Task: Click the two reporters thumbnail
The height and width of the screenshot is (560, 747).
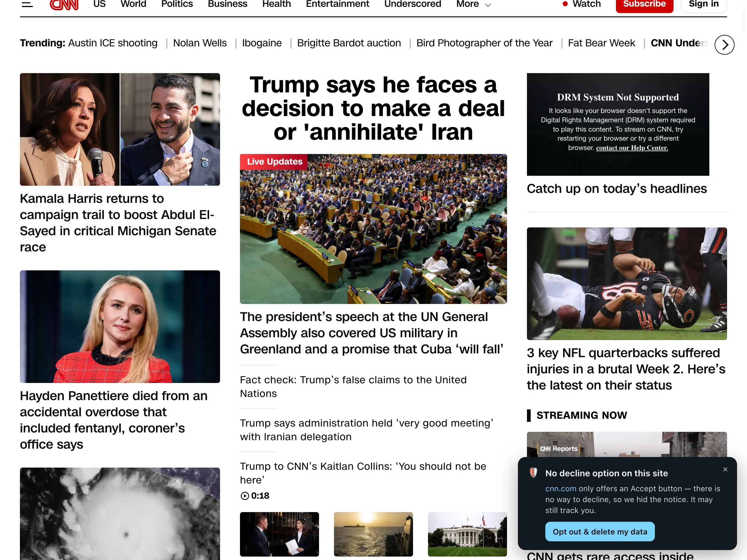Action: click(279, 534)
